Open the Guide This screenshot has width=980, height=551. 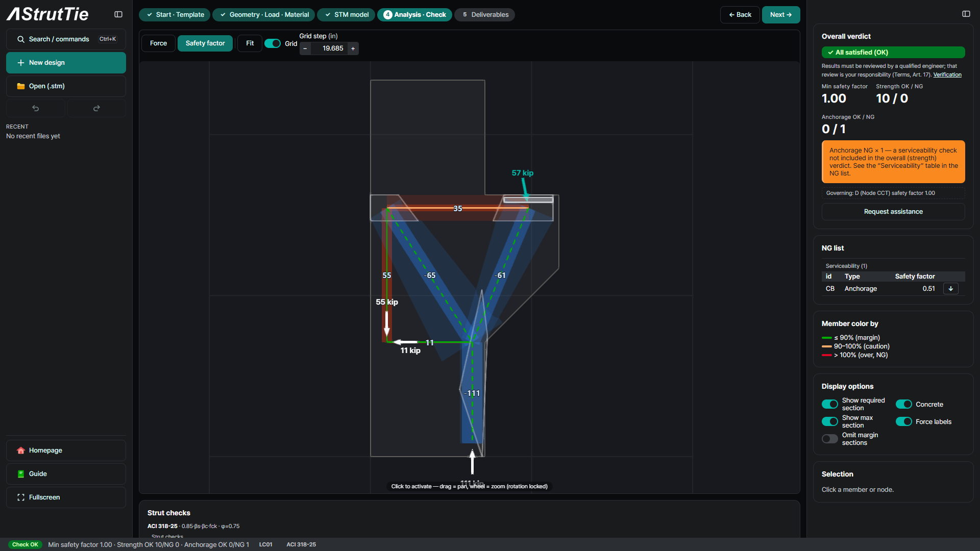coord(66,474)
